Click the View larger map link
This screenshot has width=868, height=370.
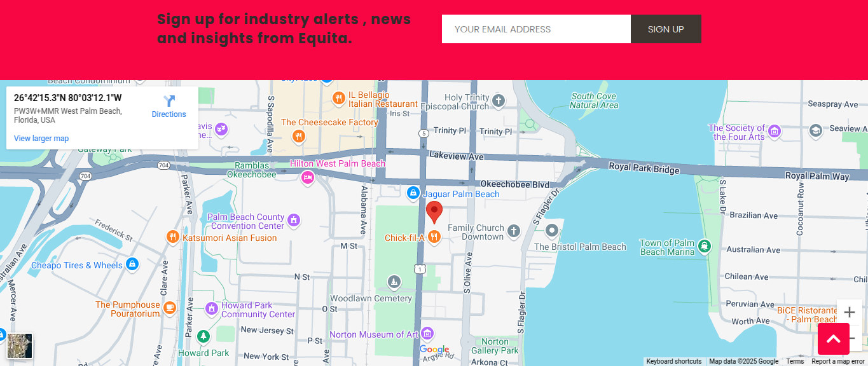click(41, 139)
